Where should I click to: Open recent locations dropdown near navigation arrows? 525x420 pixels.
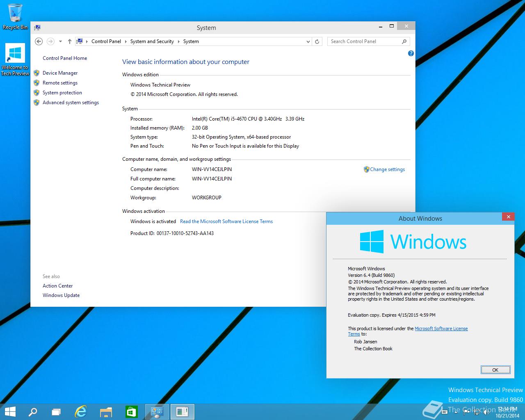[60, 41]
